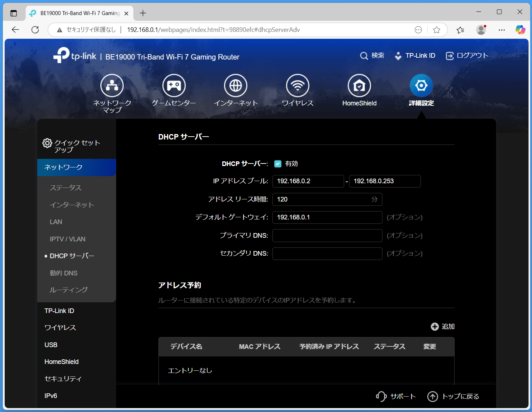The image size is (532, 412).
Task: Click address lease time field 120
Action: 327,199
